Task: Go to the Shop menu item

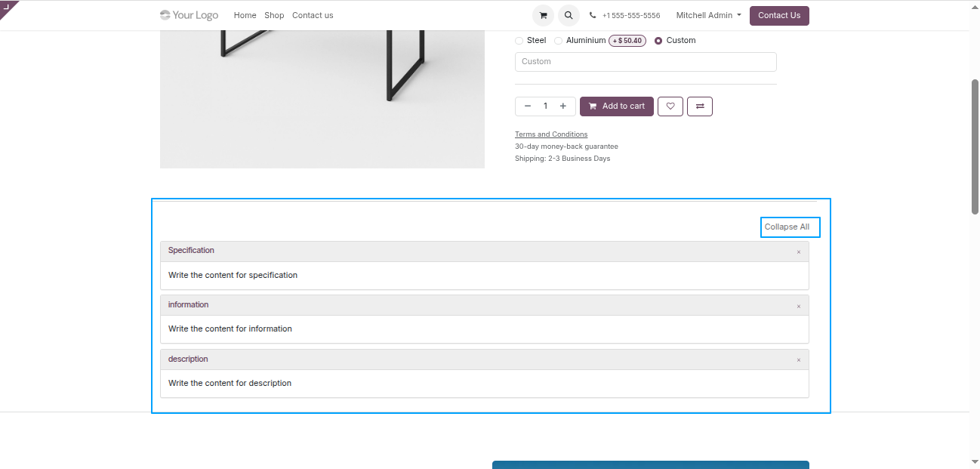Action: (x=273, y=14)
